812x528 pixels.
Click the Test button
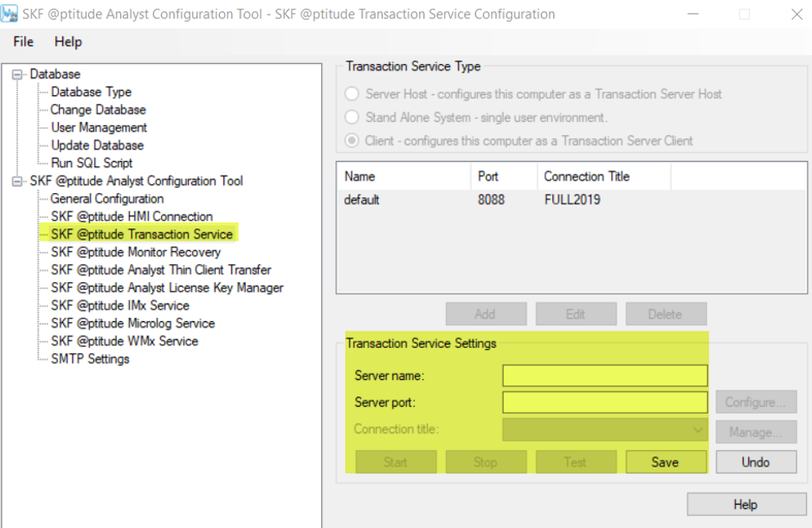[576, 461]
